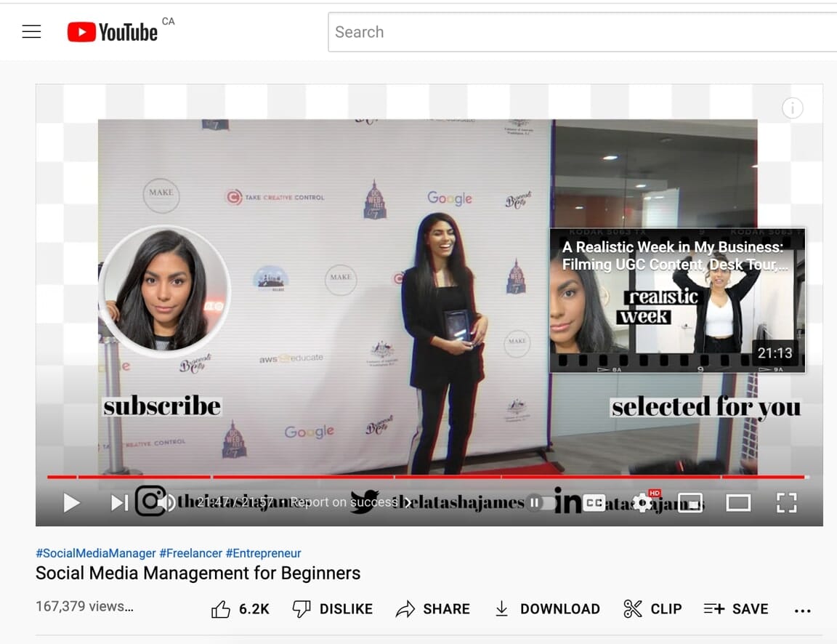Click the CLIP scissors button
The image size is (837, 644).
pyautogui.click(x=652, y=609)
